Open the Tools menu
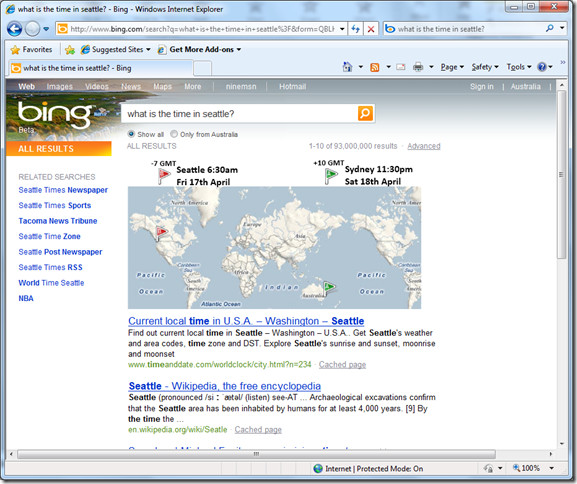The image size is (577, 484). pyautogui.click(x=519, y=67)
